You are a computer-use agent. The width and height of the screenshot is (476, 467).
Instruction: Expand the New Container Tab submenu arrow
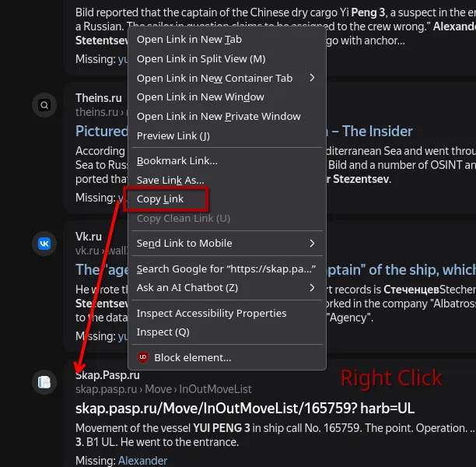point(312,78)
